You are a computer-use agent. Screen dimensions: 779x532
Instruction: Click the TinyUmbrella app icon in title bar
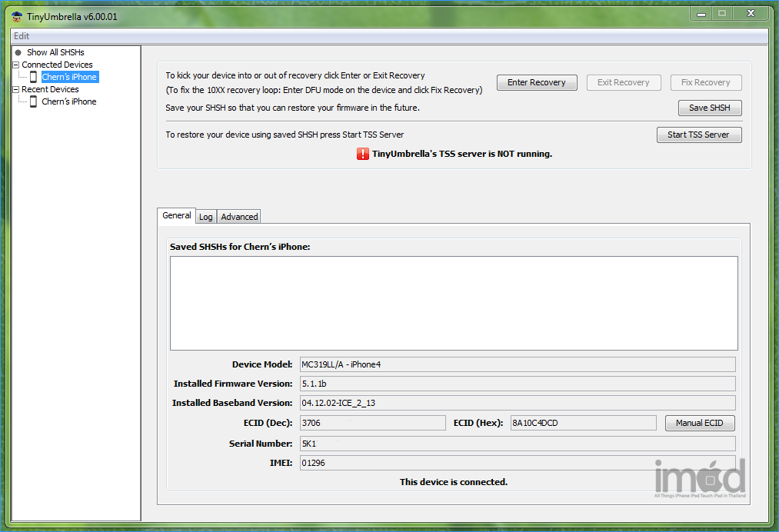pos(17,16)
